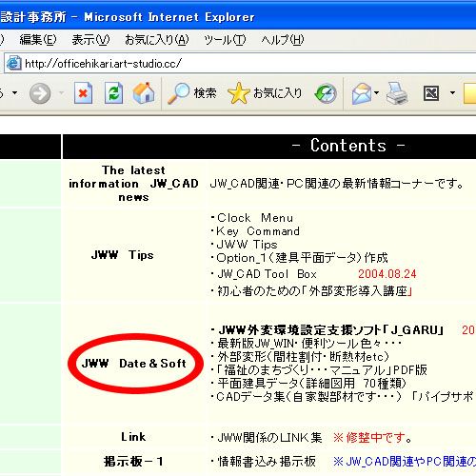Open the History clock icon
Image resolution: width=476 pixels, height=476 pixels.
pyautogui.click(x=326, y=93)
